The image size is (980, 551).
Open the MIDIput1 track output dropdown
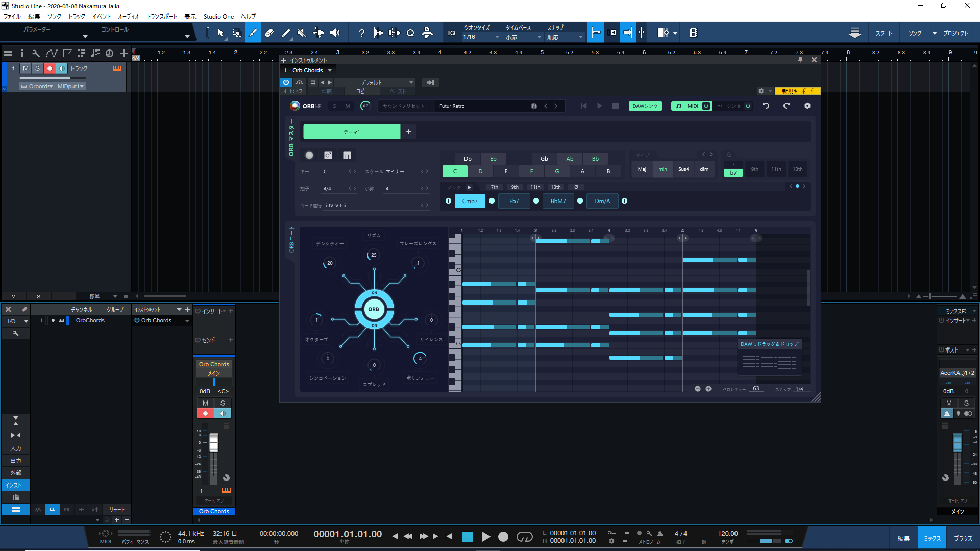click(x=70, y=86)
